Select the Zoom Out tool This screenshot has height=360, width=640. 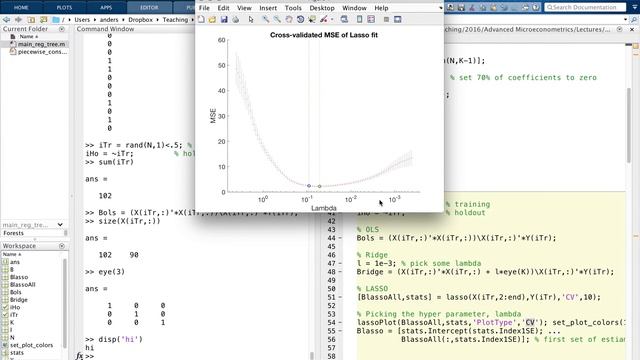pyautogui.click(x=277, y=19)
